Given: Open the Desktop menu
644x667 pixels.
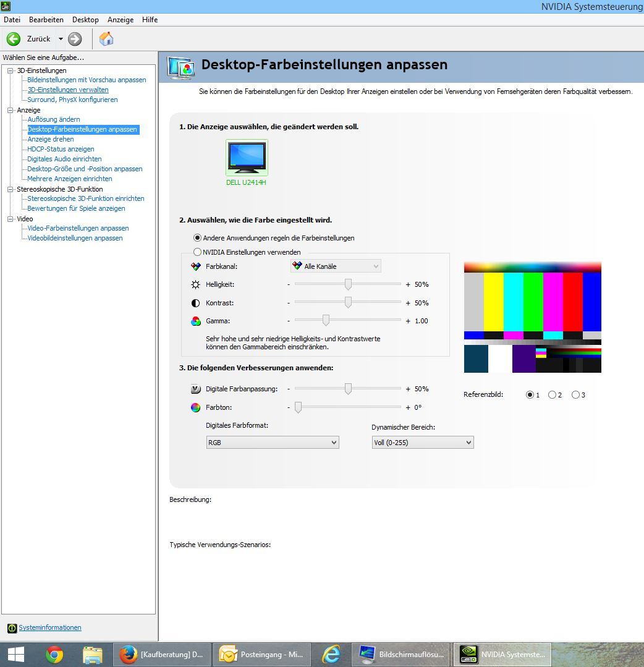Looking at the screenshot, I should click(85, 20).
